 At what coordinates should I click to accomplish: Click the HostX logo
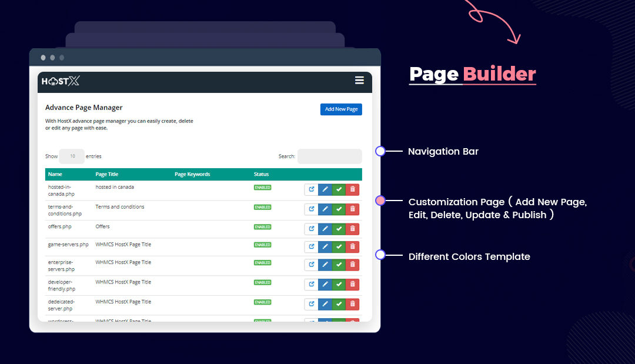coord(61,81)
